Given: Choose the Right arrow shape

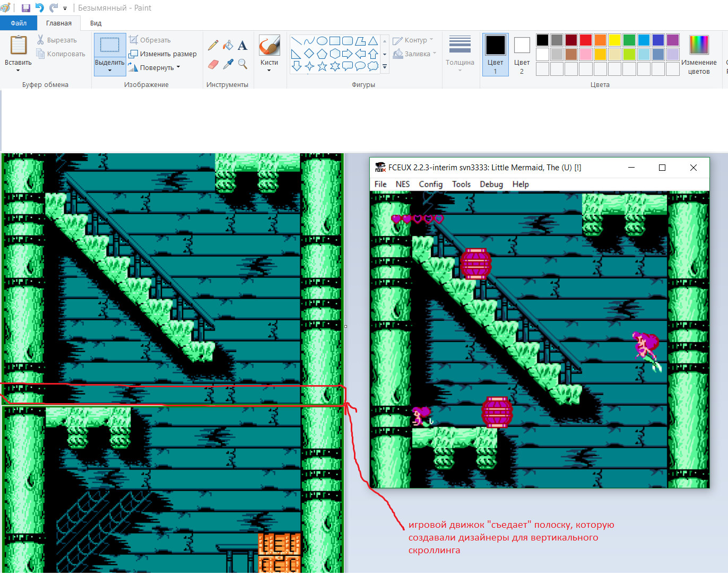Looking at the screenshot, I should [x=348, y=54].
